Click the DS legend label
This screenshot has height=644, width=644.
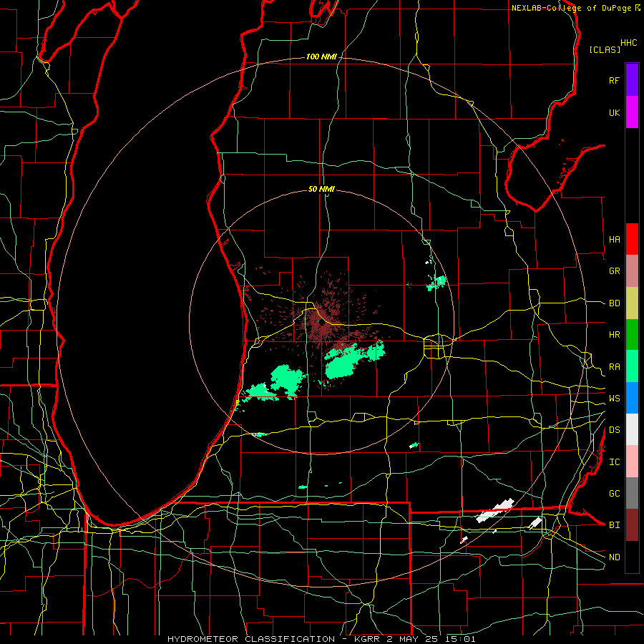click(614, 430)
